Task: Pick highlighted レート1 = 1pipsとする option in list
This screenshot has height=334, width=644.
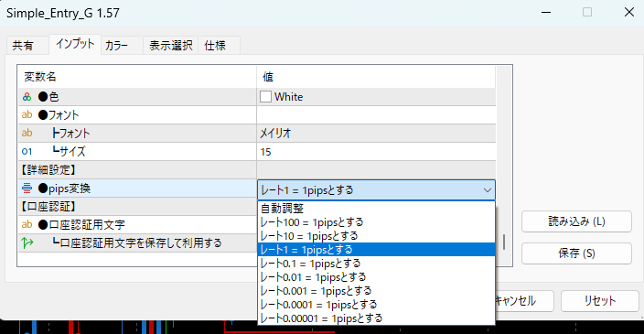Action: tap(376, 250)
